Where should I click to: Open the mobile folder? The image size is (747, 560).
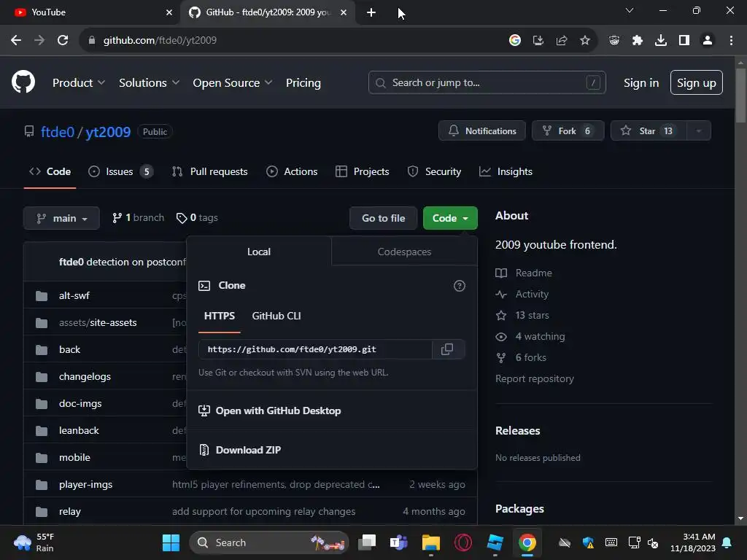[x=75, y=458]
